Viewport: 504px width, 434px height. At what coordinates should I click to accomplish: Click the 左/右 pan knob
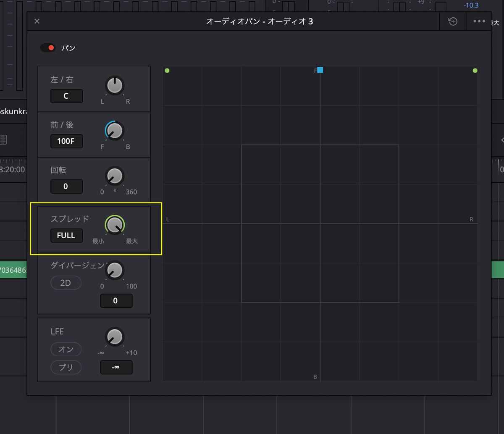115,86
